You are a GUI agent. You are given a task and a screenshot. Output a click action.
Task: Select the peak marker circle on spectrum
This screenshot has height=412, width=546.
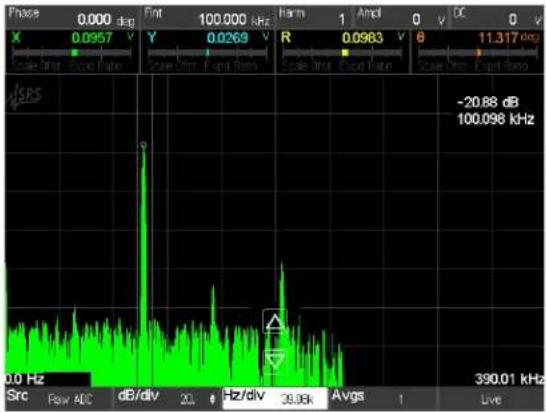[143, 145]
